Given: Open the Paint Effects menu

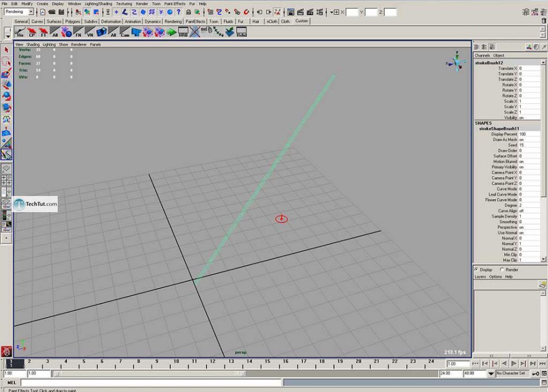Looking at the screenshot, I should pos(175,3).
